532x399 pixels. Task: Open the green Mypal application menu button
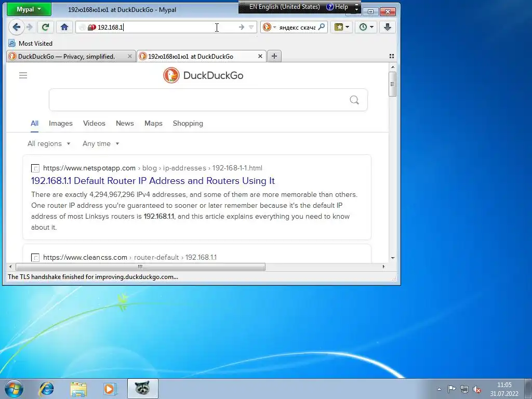click(29, 9)
